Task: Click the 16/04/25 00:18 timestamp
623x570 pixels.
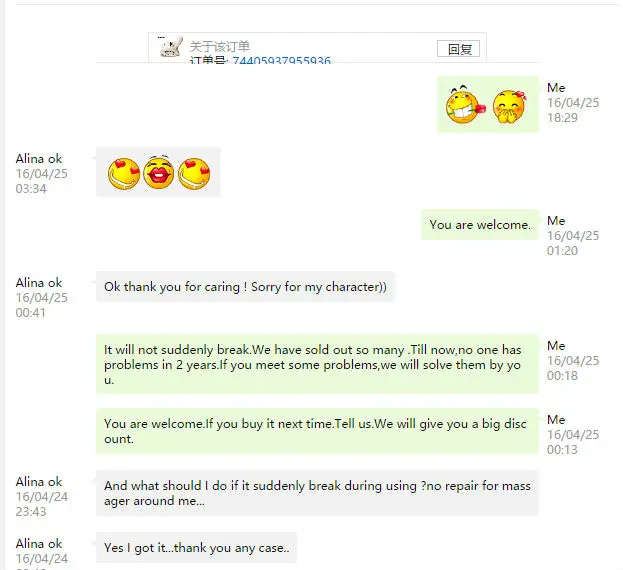Action: click(x=573, y=368)
